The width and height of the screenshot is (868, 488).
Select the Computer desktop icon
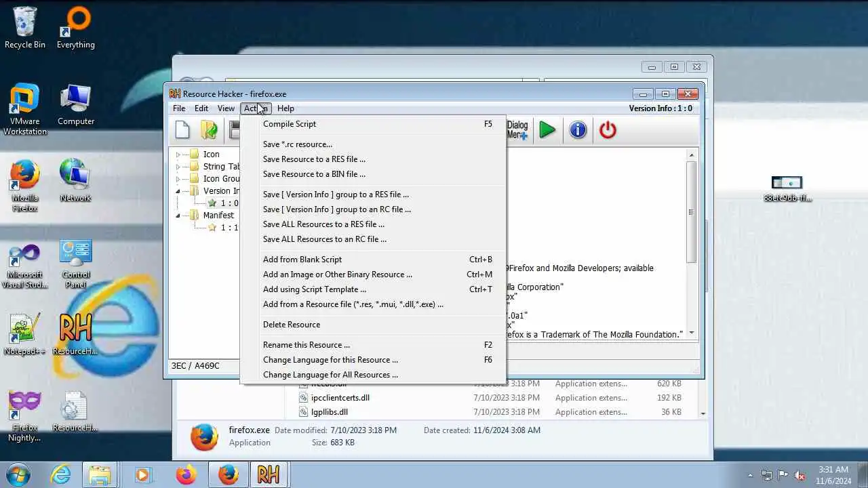click(76, 105)
